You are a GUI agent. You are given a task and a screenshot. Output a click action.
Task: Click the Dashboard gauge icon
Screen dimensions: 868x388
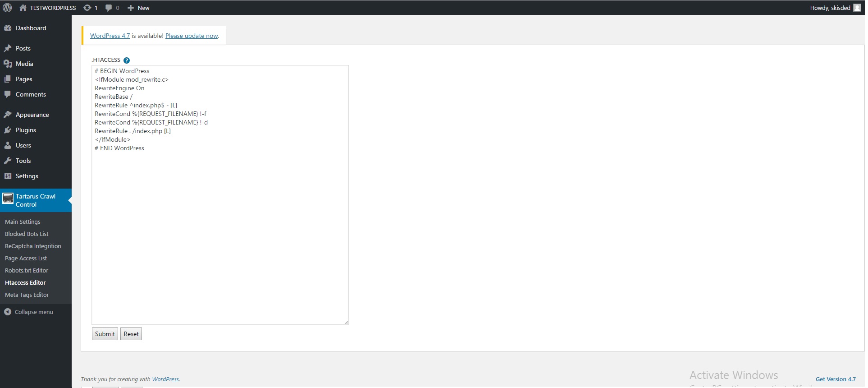(8, 28)
